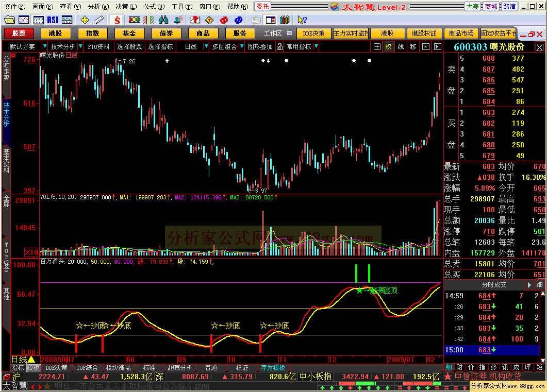
Task: Click the alarm bell alert icon
Action: click(178, 20)
